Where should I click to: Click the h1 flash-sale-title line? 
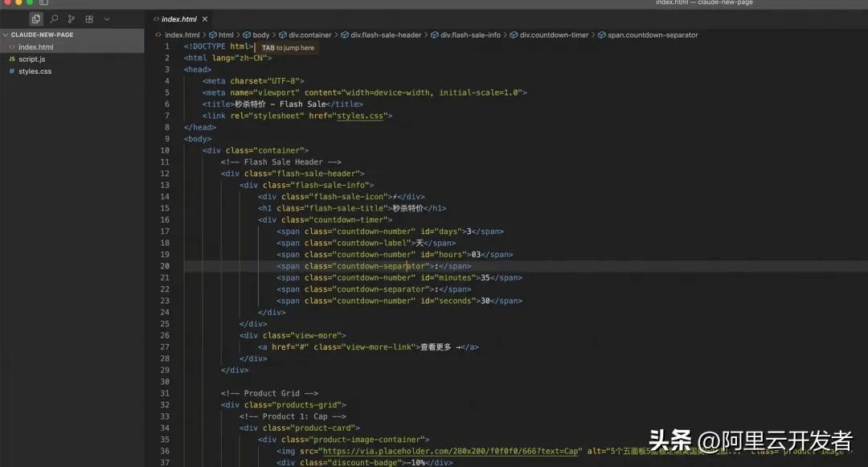351,208
